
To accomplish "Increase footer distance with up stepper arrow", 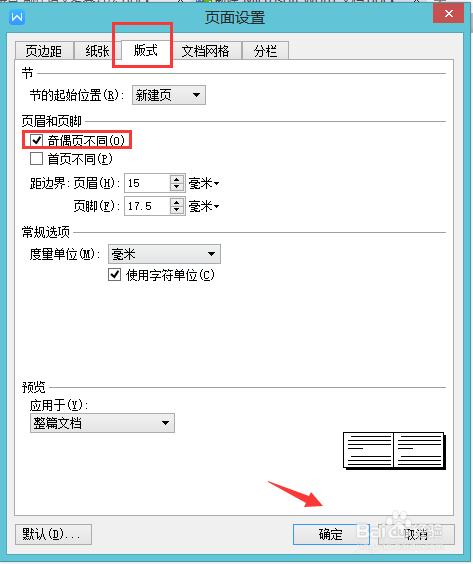I will coord(176,202).
